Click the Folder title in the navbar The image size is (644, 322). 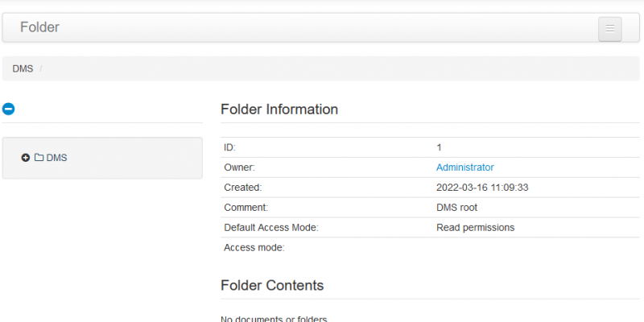39,27
